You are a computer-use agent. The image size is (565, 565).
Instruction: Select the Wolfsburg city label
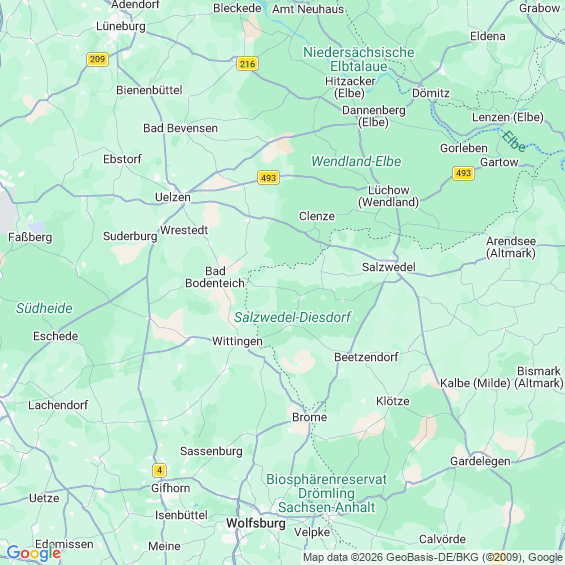[256, 523]
